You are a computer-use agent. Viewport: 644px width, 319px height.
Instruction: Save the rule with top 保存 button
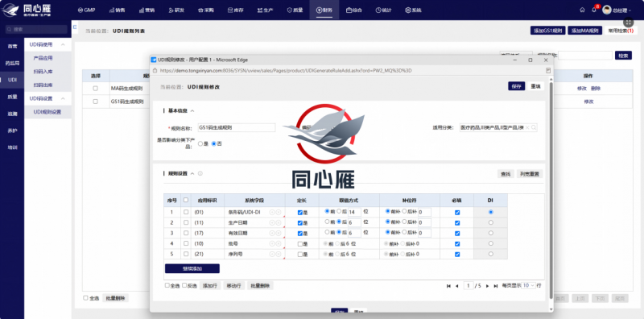[516, 86]
